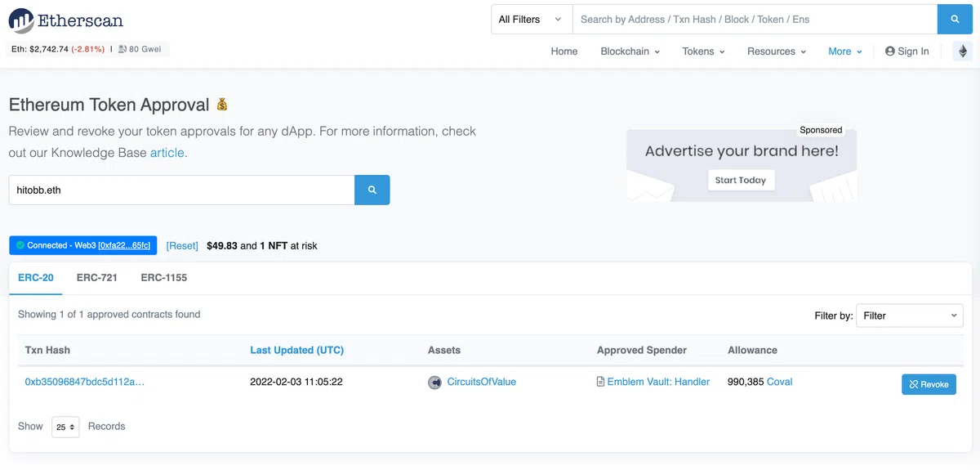
Task: Click the Ethereum diamond network icon
Action: (x=962, y=51)
